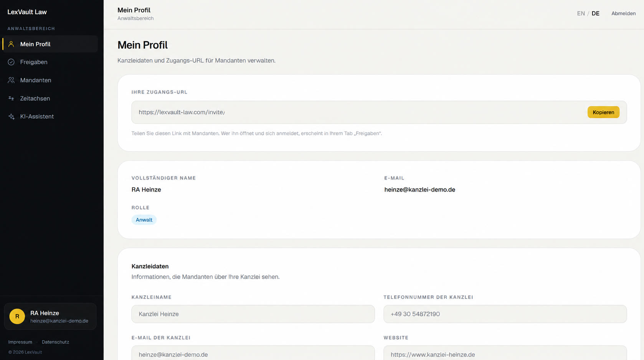Click the Mein Profil person icon
The image size is (644, 360).
pyautogui.click(x=11, y=44)
